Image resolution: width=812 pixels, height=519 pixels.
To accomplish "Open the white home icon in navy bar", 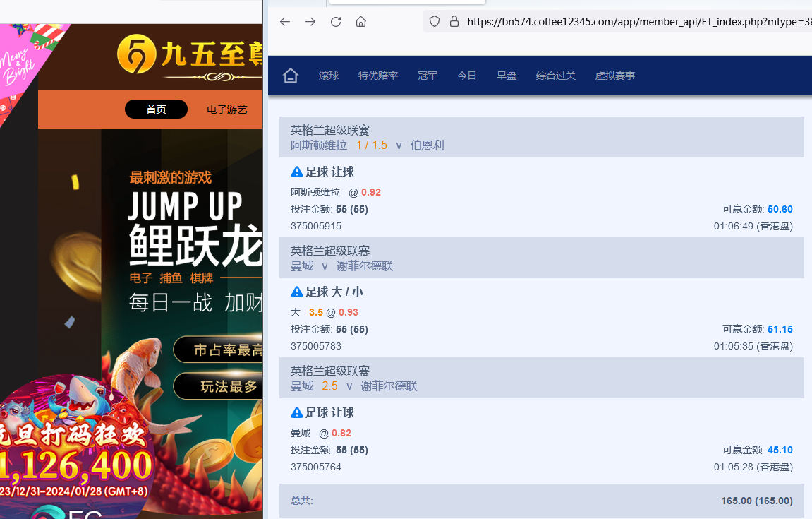I will tap(291, 76).
